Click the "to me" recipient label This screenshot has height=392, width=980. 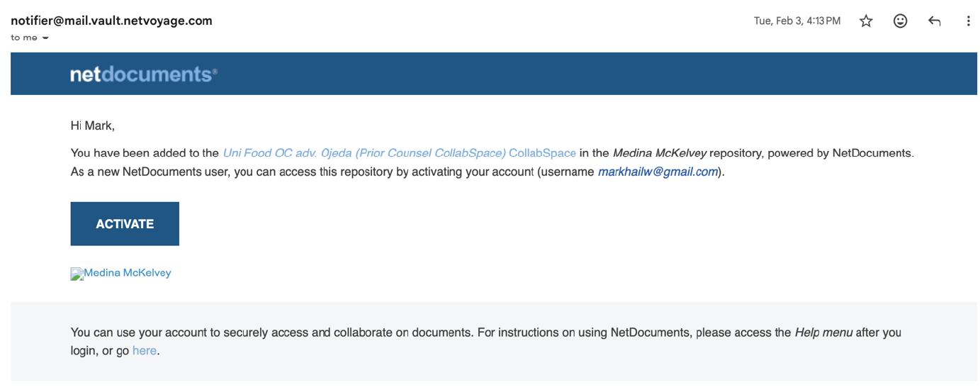(24, 38)
